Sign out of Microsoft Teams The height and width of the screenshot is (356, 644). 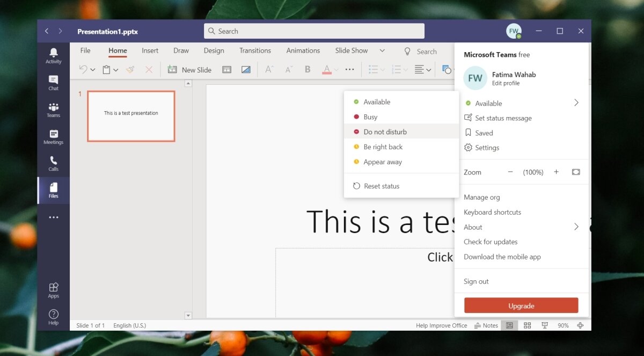[475, 281]
